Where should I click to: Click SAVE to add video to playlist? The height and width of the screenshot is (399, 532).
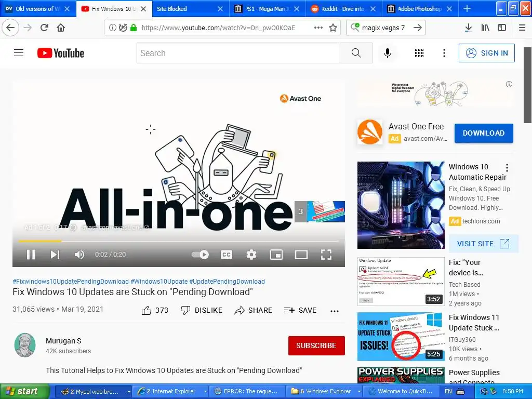[300, 310]
